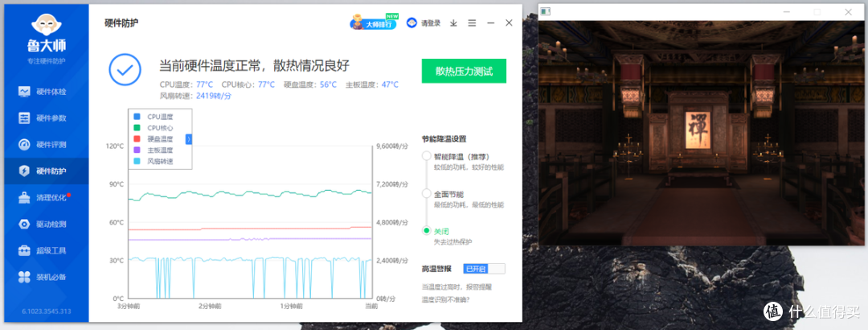Click CPU温度 77°C reading

click(x=186, y=85)
